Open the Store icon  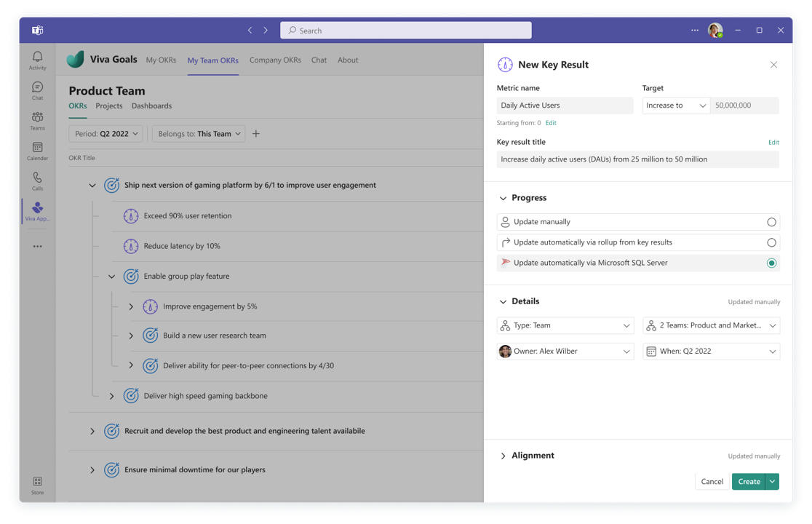(x=37, y=485)
